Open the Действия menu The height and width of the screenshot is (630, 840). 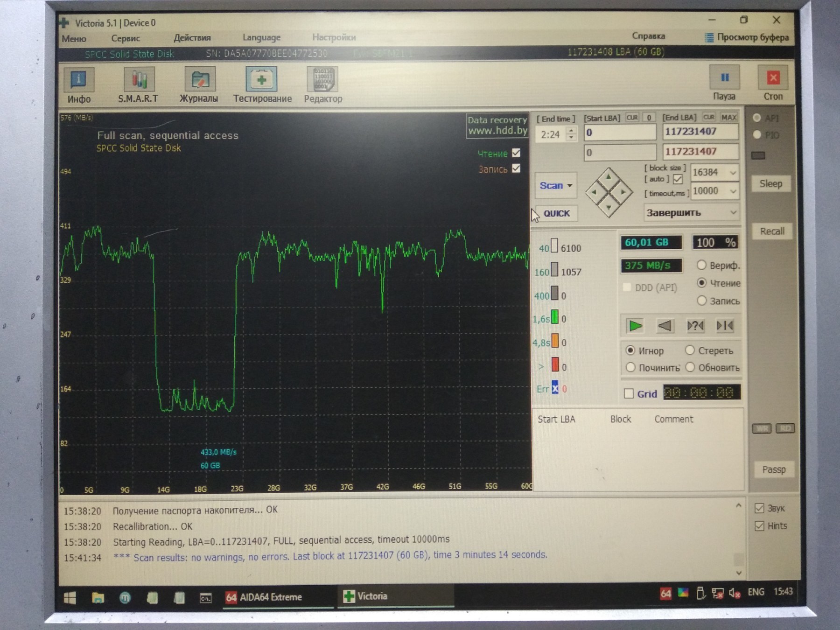192,38
